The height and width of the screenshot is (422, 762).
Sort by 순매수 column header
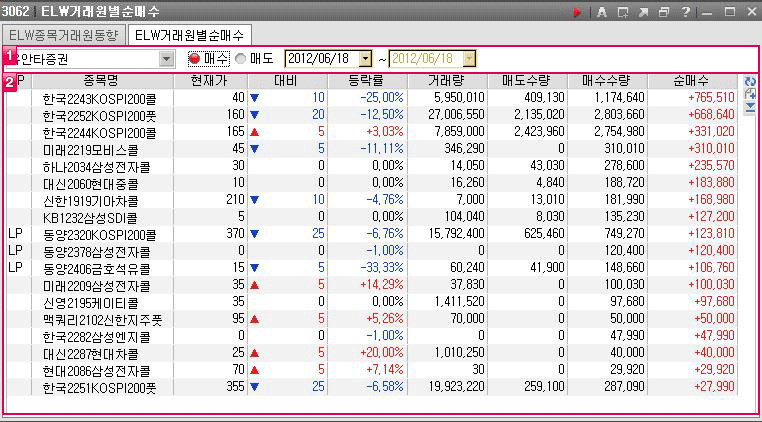[x=692, y=80]
